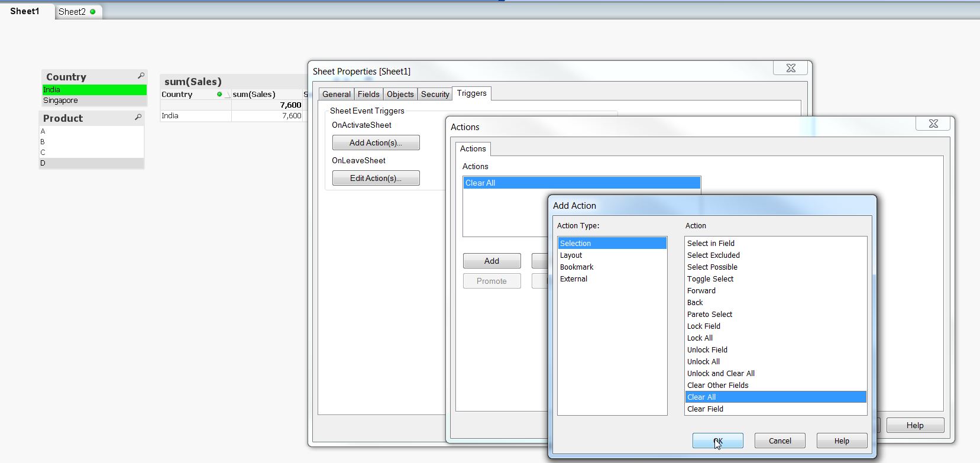This screenshot has height=463, width=980.
Task: Switch to the Fields tab
Action: pos(368,94)
